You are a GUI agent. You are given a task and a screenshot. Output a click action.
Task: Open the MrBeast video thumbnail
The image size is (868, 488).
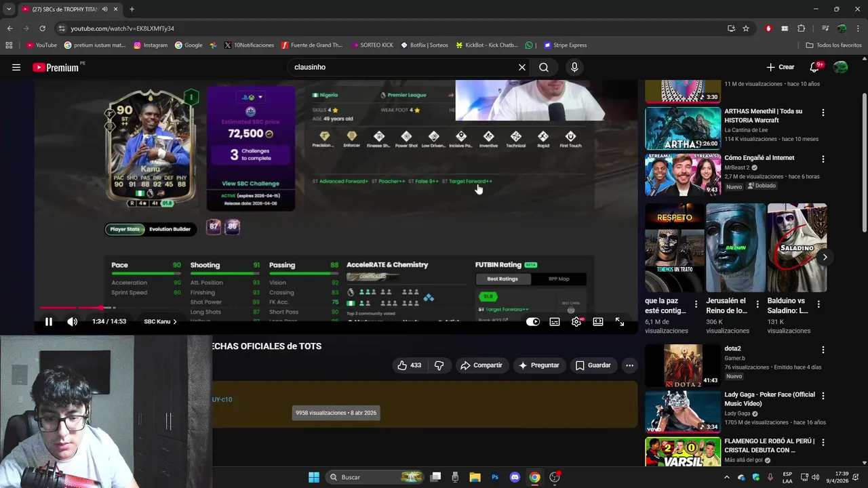[x=682, y=174]
